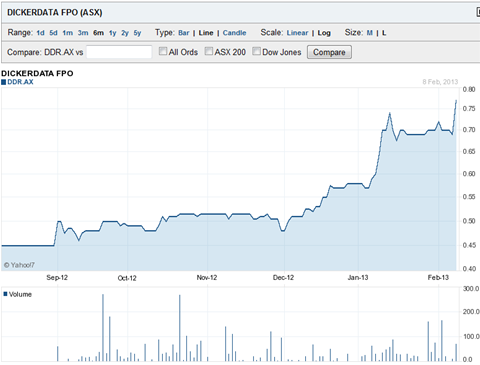This screenshot has height=365, width=480.
Task: Click the 0.70 price axis value
Action: click(x=469, y=130)
